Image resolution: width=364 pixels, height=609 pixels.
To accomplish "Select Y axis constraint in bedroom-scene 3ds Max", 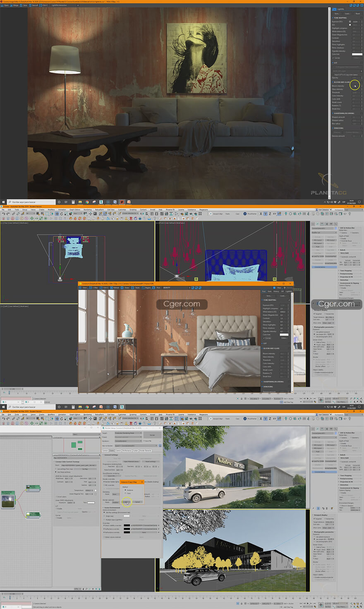I will coord(265,214).
